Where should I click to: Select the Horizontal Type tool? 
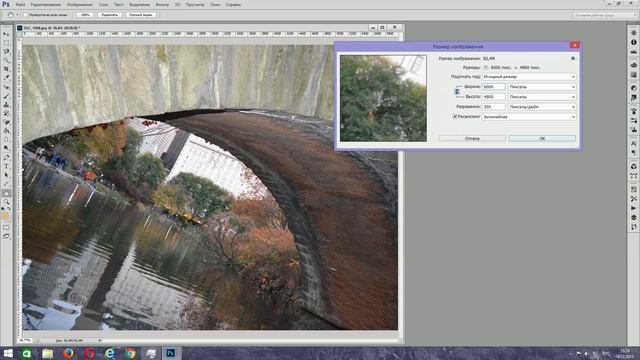pyautogui.click(x=6, y=167)
